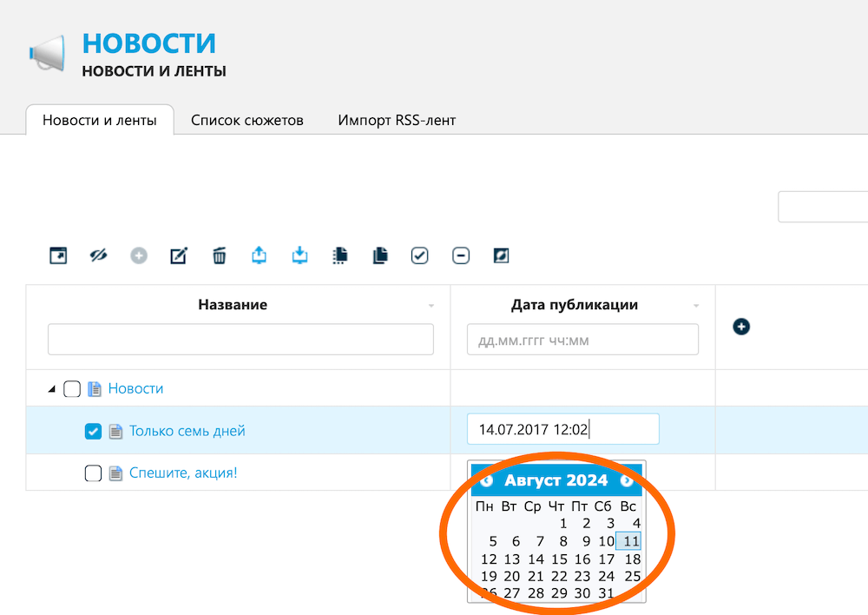Click the hide (crossed eye) toolbar icon
This screenshot has height=615, width=868.
pyautogui.click(x=99, y=255)
